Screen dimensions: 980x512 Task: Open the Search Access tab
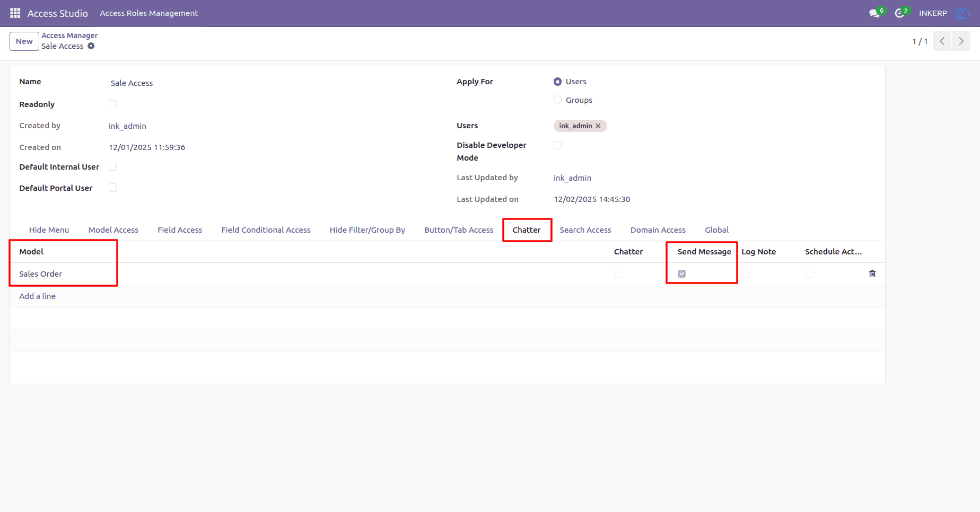click(585, 230)
